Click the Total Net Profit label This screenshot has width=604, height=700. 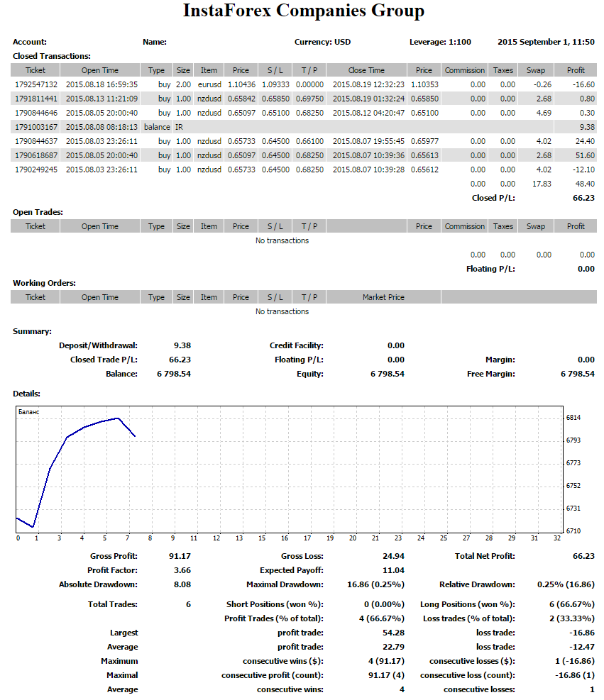pyautogui.click(x=485, y=556)
